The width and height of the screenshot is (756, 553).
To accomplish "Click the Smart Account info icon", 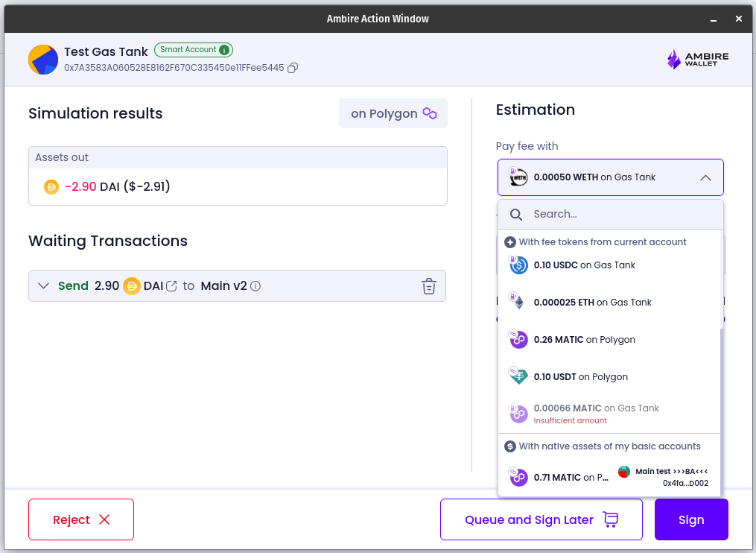I will (224, 50).
